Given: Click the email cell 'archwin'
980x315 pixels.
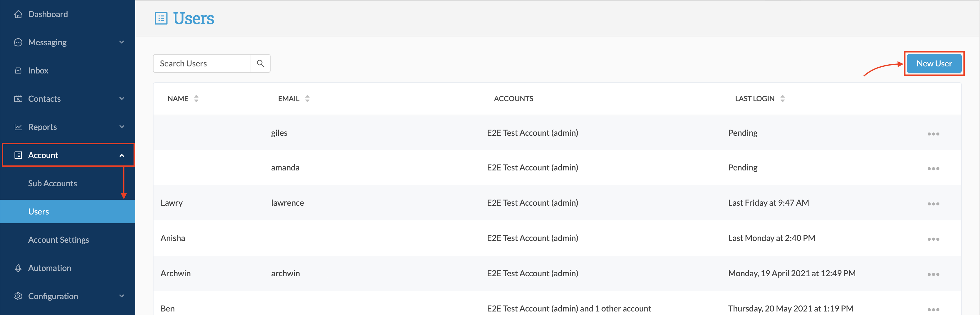Looking at the screenshot, I should click(285, 273).
